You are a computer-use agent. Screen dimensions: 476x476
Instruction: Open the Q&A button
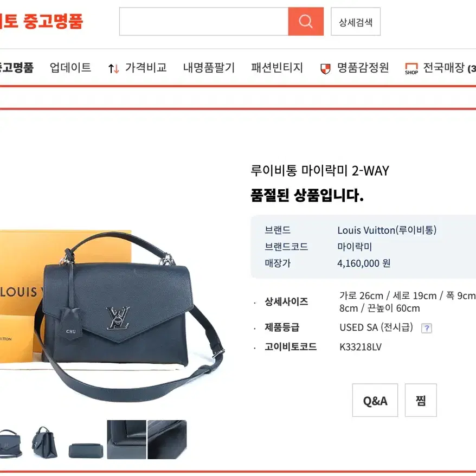[x=375, y=400]
